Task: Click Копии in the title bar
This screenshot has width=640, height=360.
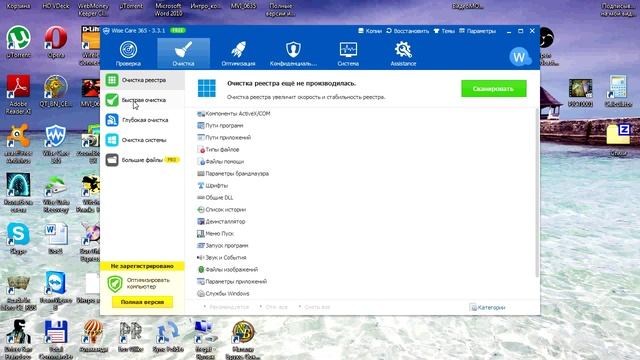Action: [x=370, y=31]
